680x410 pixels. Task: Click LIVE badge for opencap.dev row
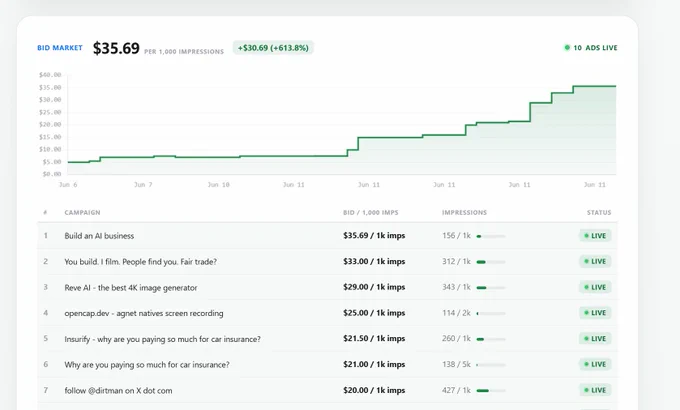[595, 313]
